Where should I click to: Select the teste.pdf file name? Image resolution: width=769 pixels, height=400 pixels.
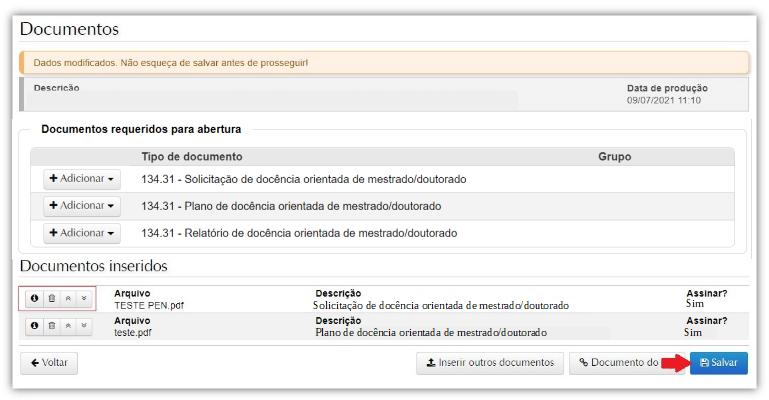(133, 332)
